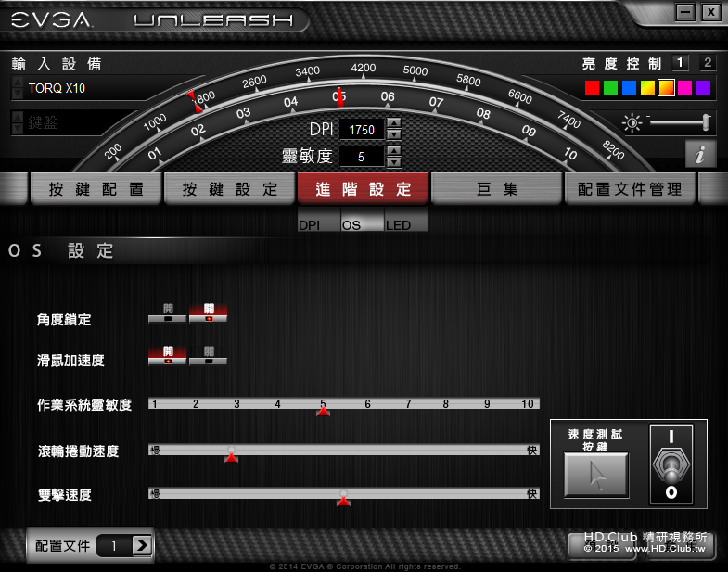
Task: Click the brightness sun icon
Action: (632, 123)
